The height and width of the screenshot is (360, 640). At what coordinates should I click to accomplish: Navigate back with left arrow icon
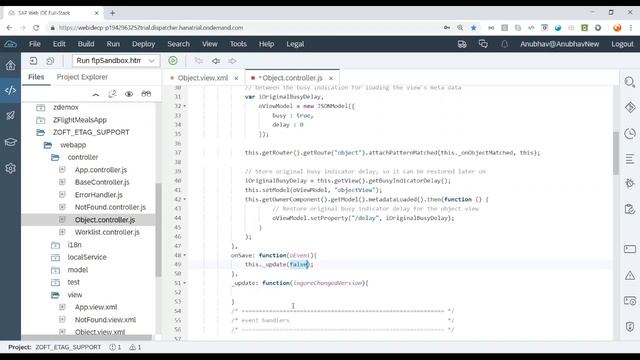click(x=216, y=61)
